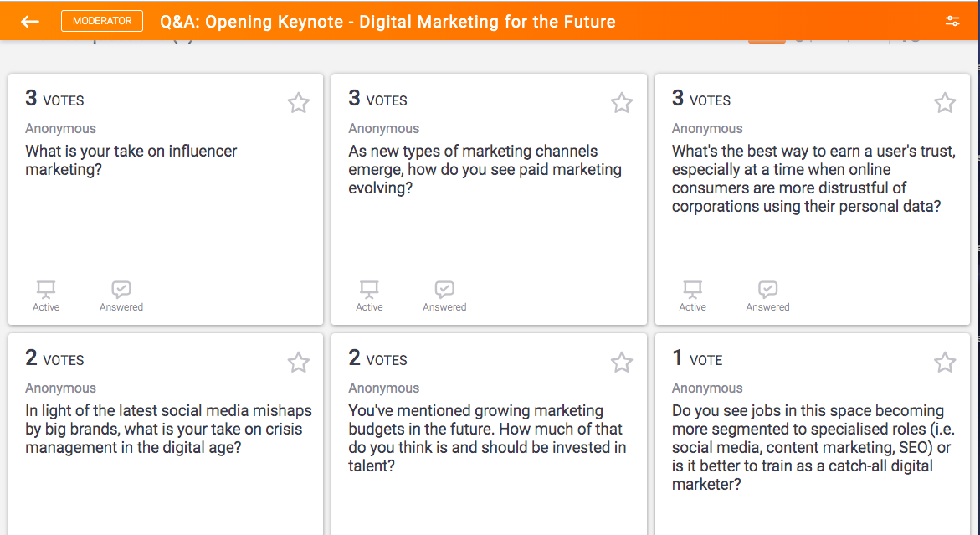This screenshot has width=980, height=535.
Task: Open the marketing budgets question card
Action: pyautogui.click(x=489, y=435)
